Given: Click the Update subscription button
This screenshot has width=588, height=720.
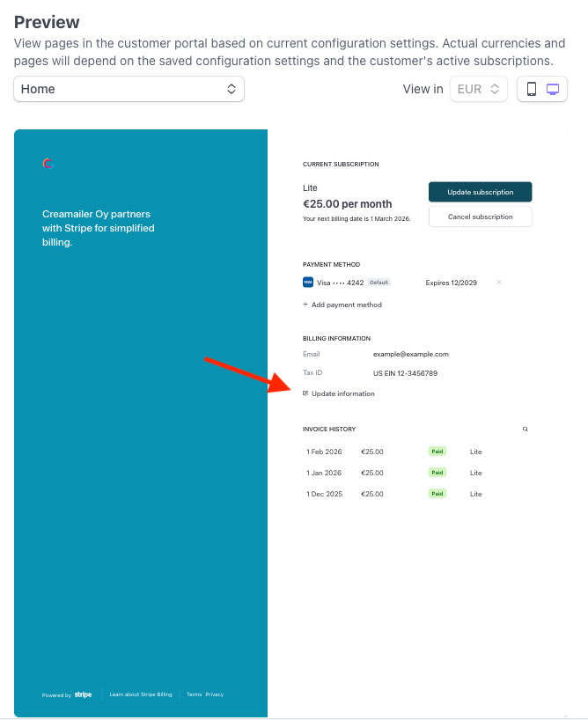Looking at the screenshot, I should (481, 192).
